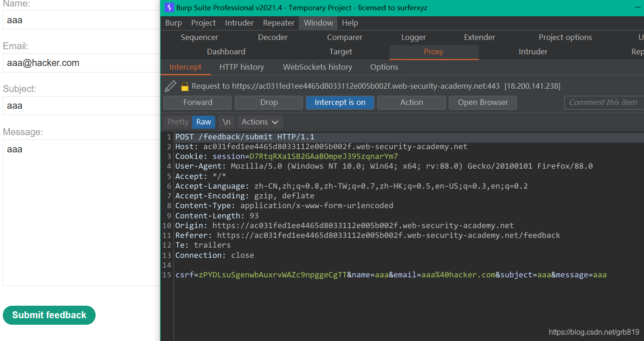Click the Burp Suite lightning logo icon
644x341 pixels.
169,7
